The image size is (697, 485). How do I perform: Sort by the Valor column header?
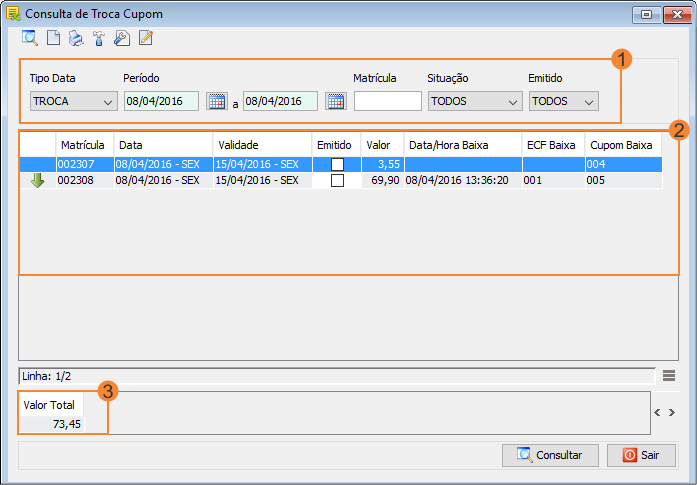click(382, 145)
